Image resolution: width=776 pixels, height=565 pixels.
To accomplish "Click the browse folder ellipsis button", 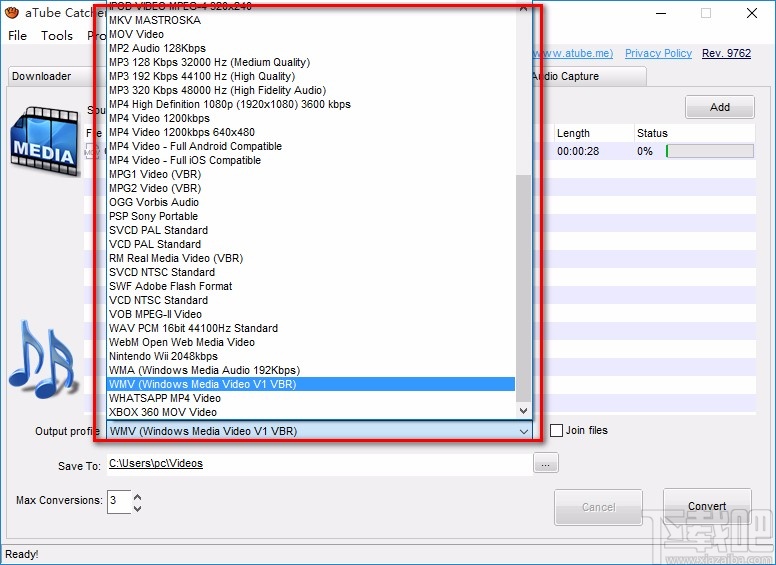I will (545, 464).
